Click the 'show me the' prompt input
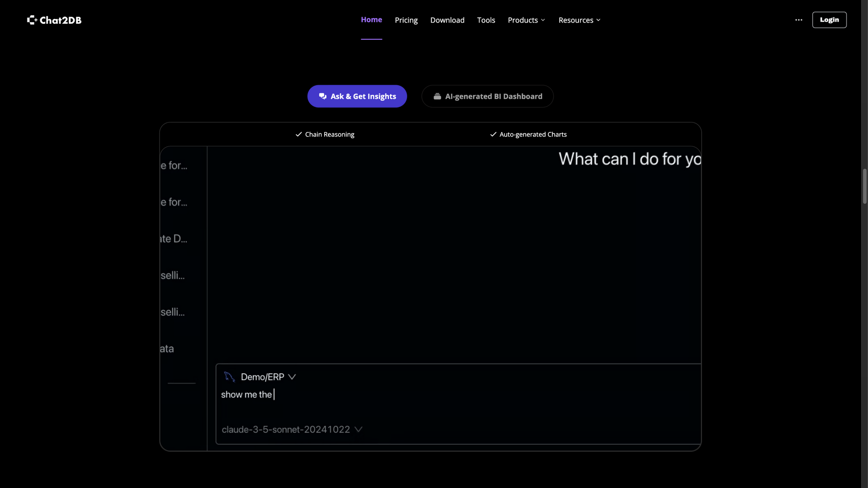Viewport: 868px width, 488px height. 458,394
